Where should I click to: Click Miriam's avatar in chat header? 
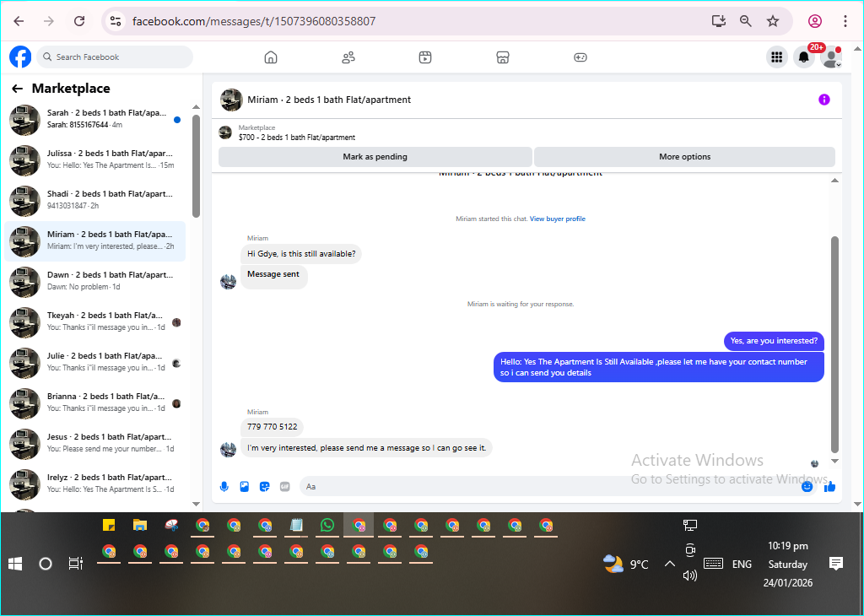pos(231,100)
